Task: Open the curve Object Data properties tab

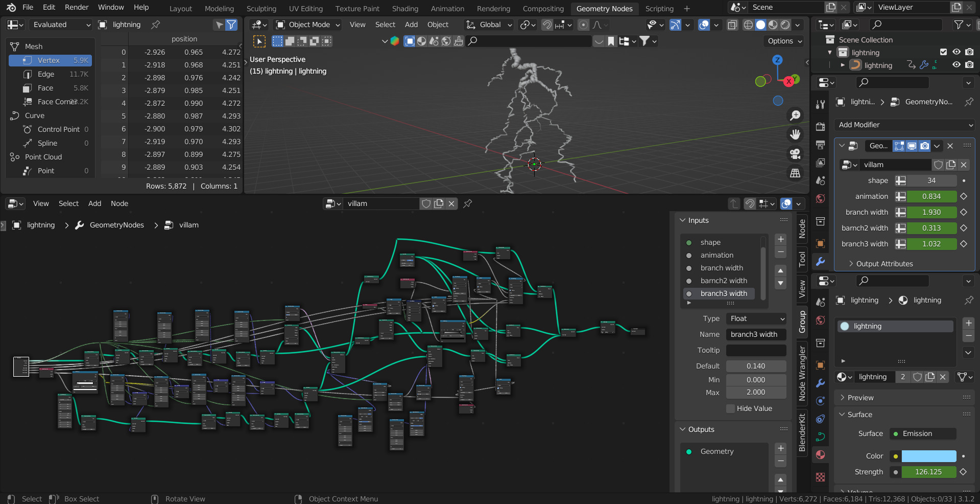Action: (x=820, y=437)
